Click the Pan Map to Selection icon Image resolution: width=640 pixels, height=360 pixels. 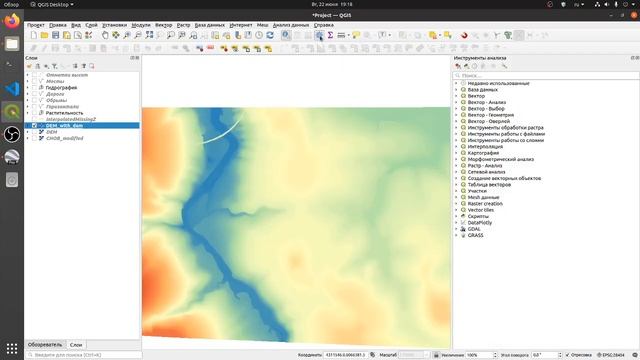[116, 36]
